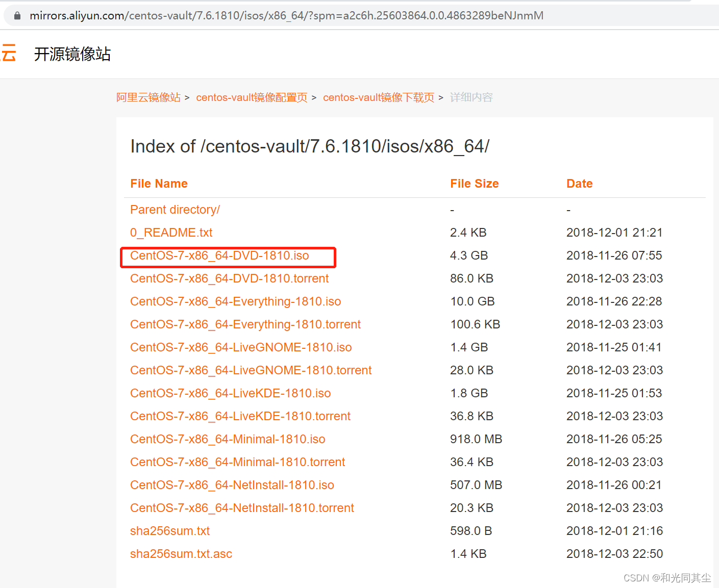Click date 2018-11-26 05:25
Screen dimensions: 719x588
614,439
